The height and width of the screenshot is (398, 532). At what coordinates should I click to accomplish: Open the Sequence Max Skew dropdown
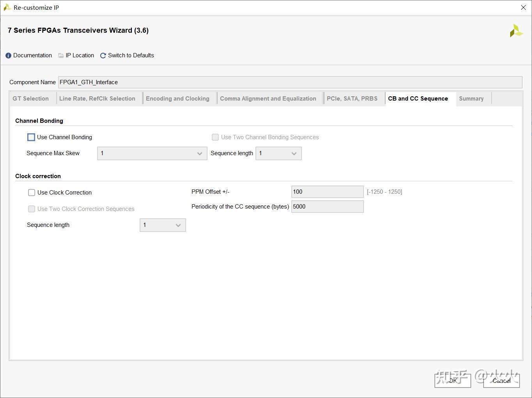click(152, 153)
